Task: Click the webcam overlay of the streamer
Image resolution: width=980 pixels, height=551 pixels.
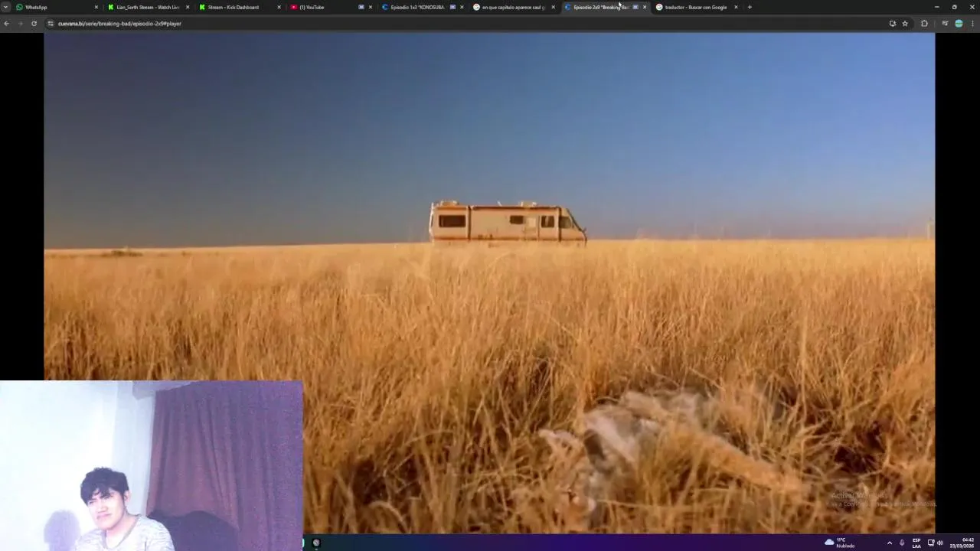Action: tap(152, 466)
